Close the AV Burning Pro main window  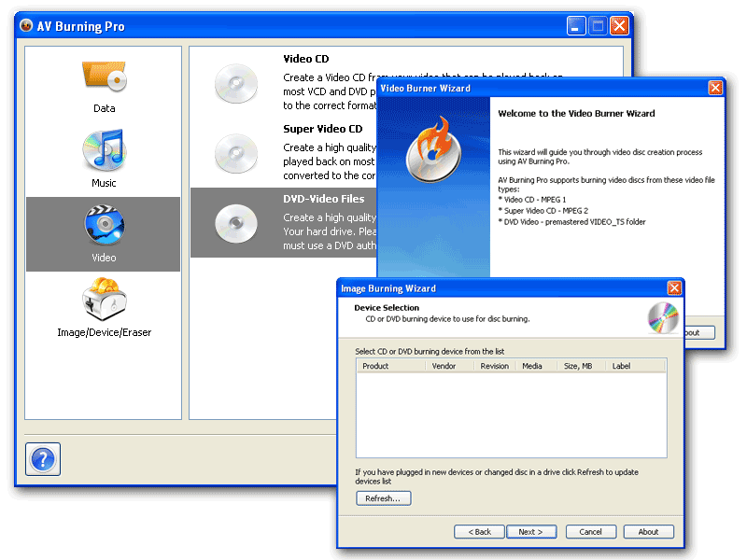click(619, 26)
